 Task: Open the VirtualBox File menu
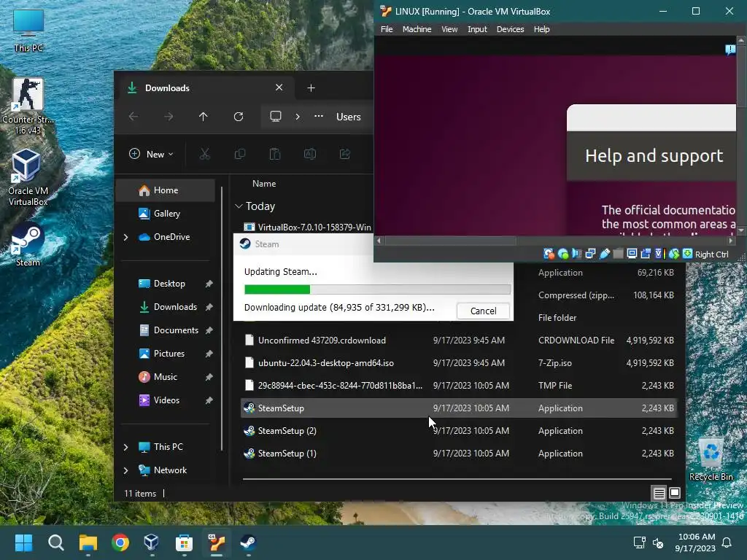pyautogui.click(x=387, y=29)
